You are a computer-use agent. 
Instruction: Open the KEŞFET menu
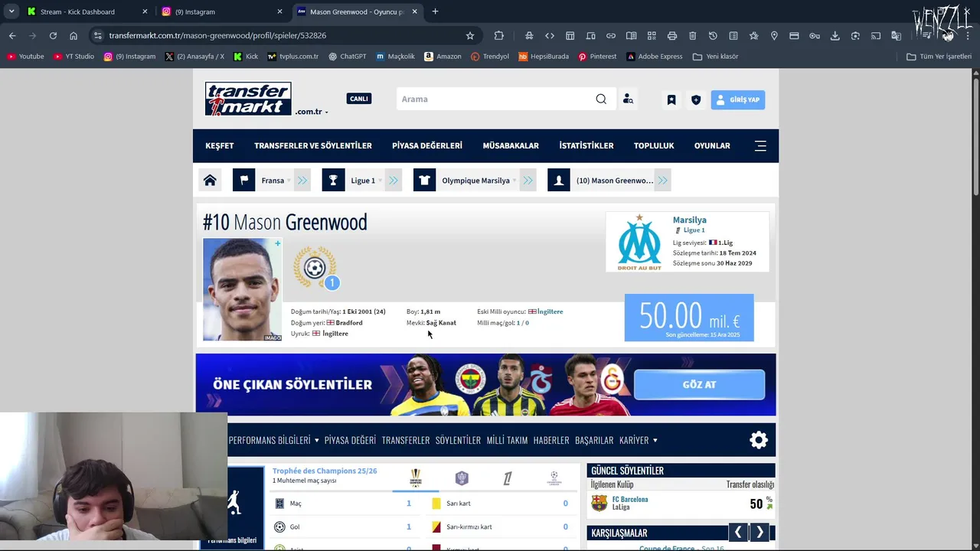pos(220,145)
